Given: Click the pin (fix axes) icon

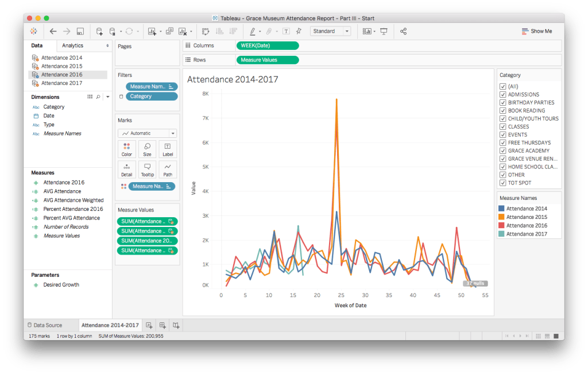Looking at the screenshot, I should pos(299,31).
